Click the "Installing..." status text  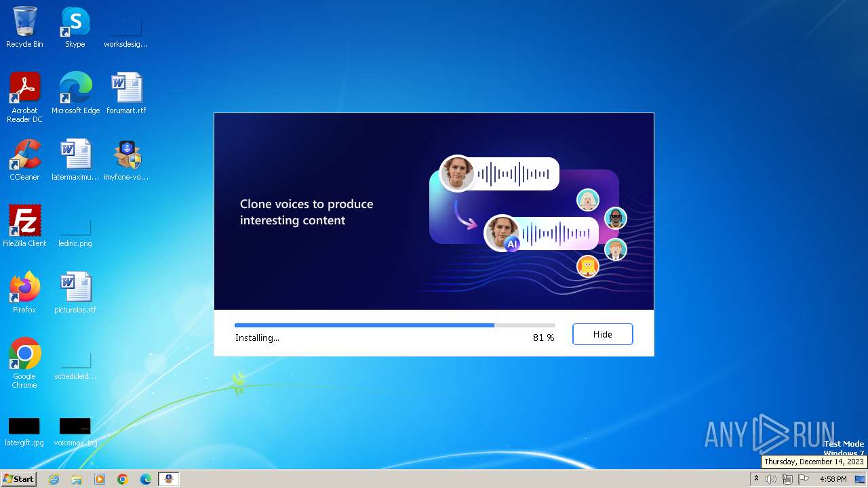click(257, 338)
